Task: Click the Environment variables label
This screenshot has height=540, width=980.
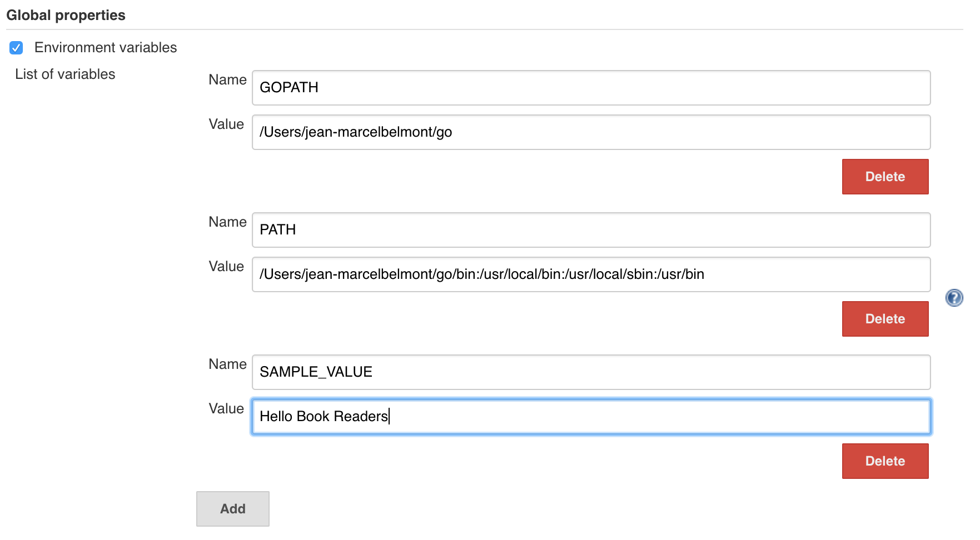Action: (x=106, y=48)
